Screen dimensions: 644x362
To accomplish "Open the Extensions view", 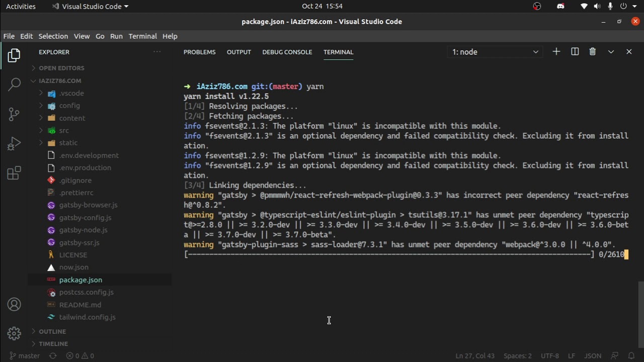I will (x=14, y=173).
